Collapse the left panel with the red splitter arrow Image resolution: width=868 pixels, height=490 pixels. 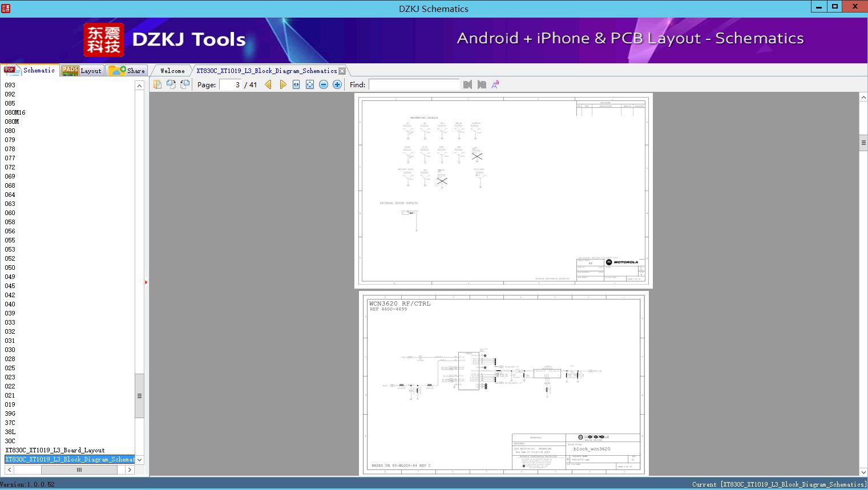[x=146, y=282]
